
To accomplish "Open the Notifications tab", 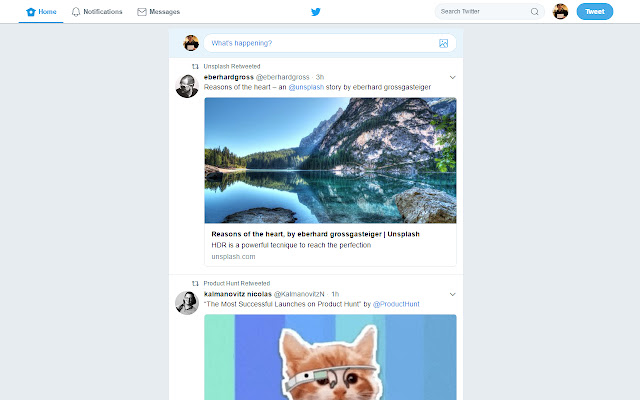I will pos(97,11).
